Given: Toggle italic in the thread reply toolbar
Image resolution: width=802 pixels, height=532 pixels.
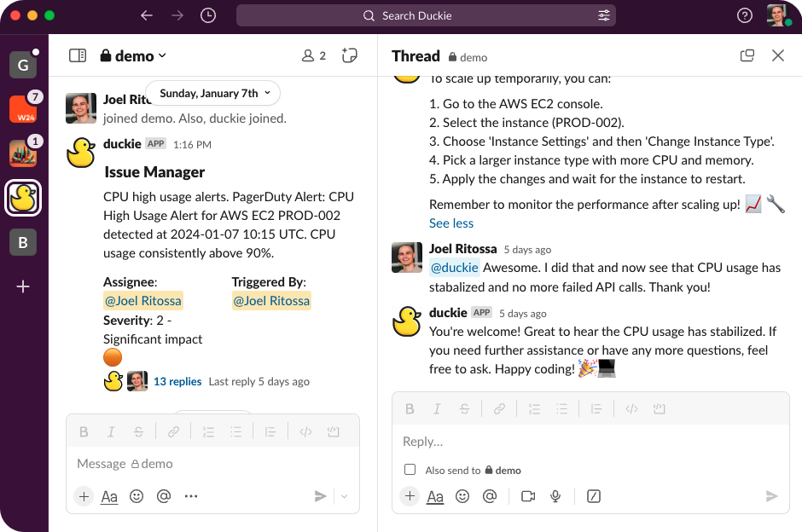Looking at the screenshot, I should pos(437,409).
